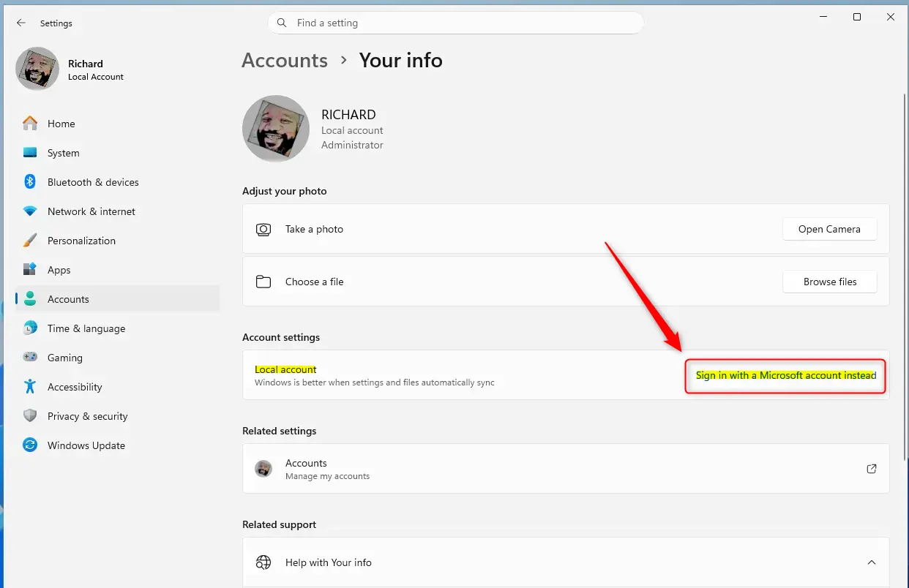Click the 'Administrator' label under RICHARD
Screen dimensions: 909x588
352,145
